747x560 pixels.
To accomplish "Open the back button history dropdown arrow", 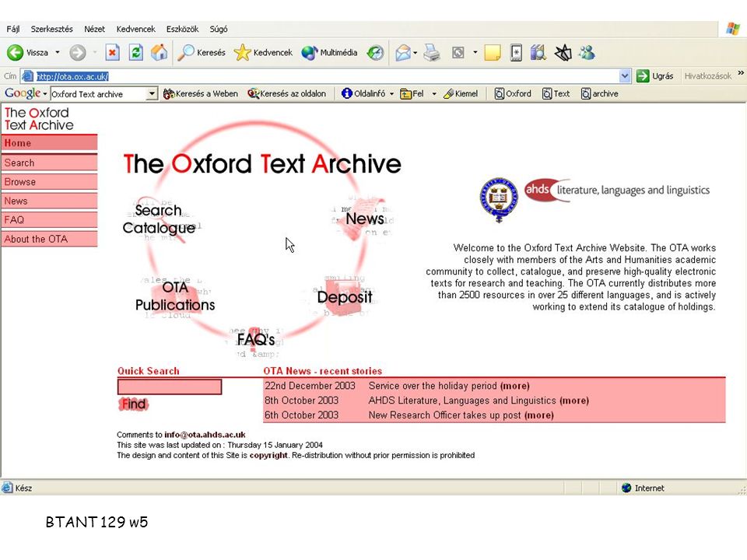I will (58, 52).
